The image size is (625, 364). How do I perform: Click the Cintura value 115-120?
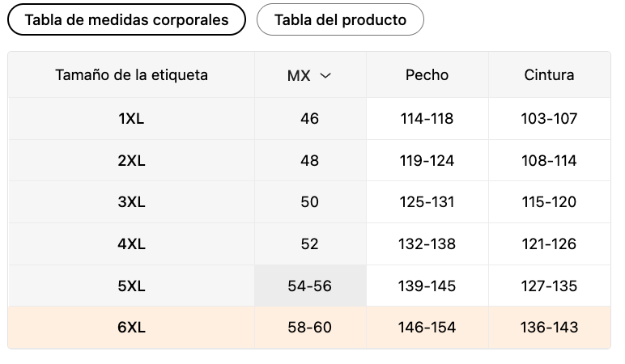point(549,202)
